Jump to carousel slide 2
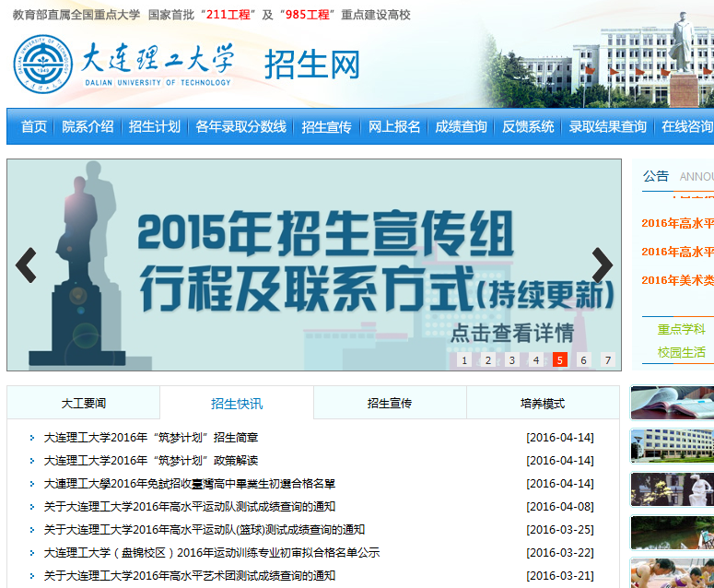Viewport: 714px width, 588px height. (488, 359)
